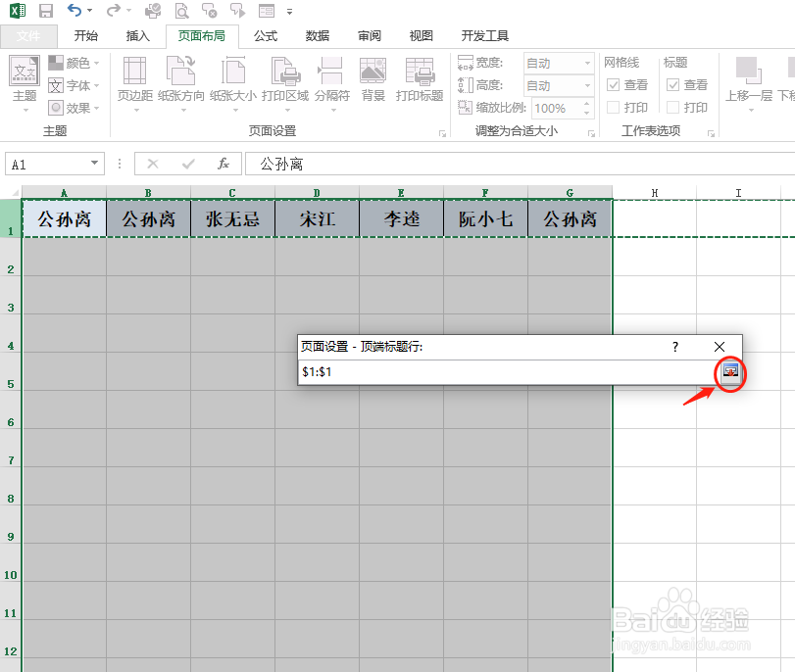Click the Breaks (分隔符) icon
The height and width of the screenshot is (672, 795).
click(330, 71)
